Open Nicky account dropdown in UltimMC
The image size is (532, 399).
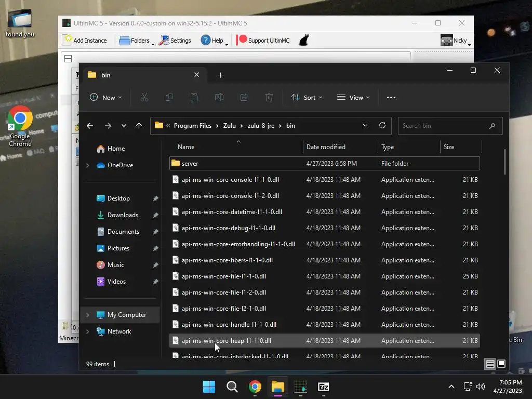coord(455,41)
